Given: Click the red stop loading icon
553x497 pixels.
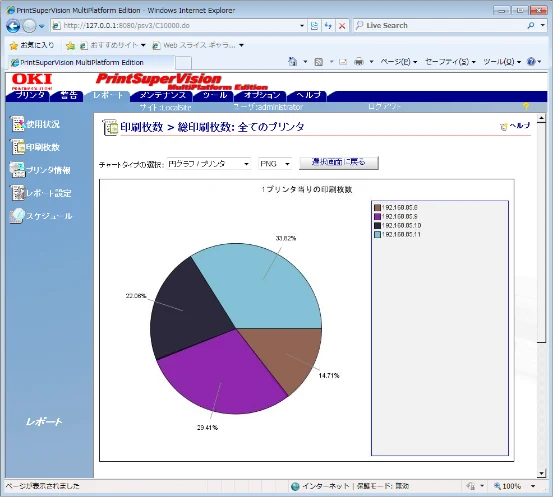Looking at the screenshot, I should [342, 26].
